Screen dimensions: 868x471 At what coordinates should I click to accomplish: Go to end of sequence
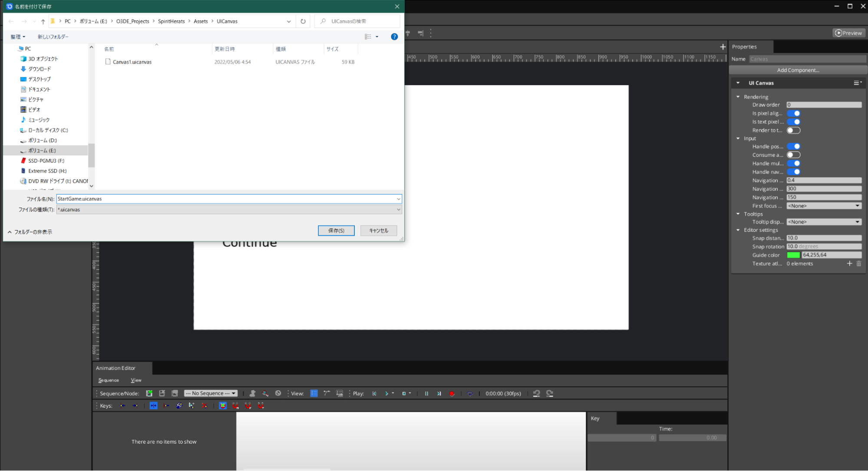[x=439, y=393]
